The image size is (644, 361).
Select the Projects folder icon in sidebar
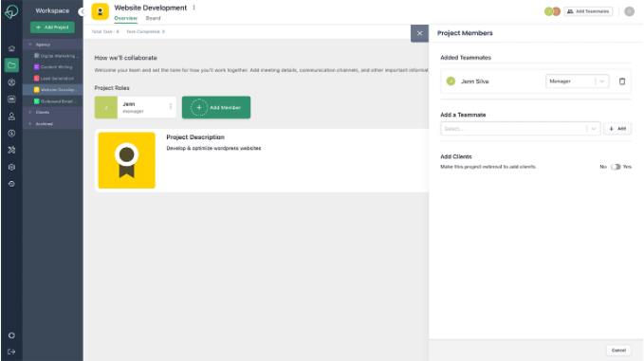[x=11, y=65]
